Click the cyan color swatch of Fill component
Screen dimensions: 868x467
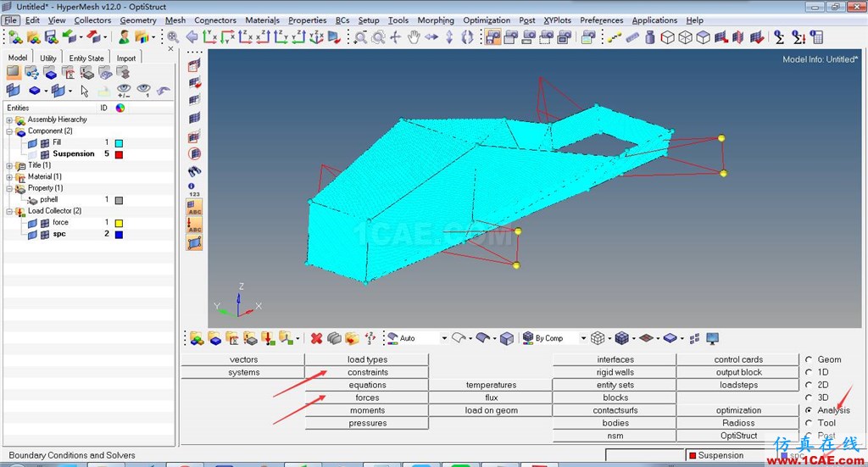click(119, 143)
